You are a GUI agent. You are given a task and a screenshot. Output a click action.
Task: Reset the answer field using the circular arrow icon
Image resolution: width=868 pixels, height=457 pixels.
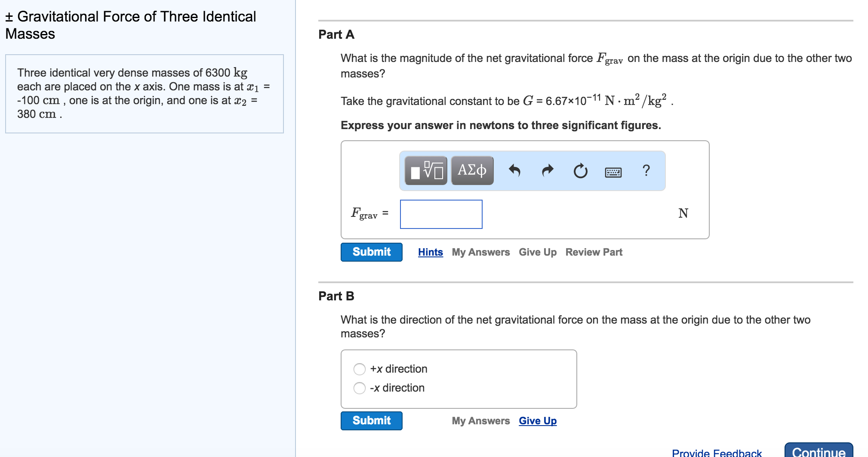580,170
